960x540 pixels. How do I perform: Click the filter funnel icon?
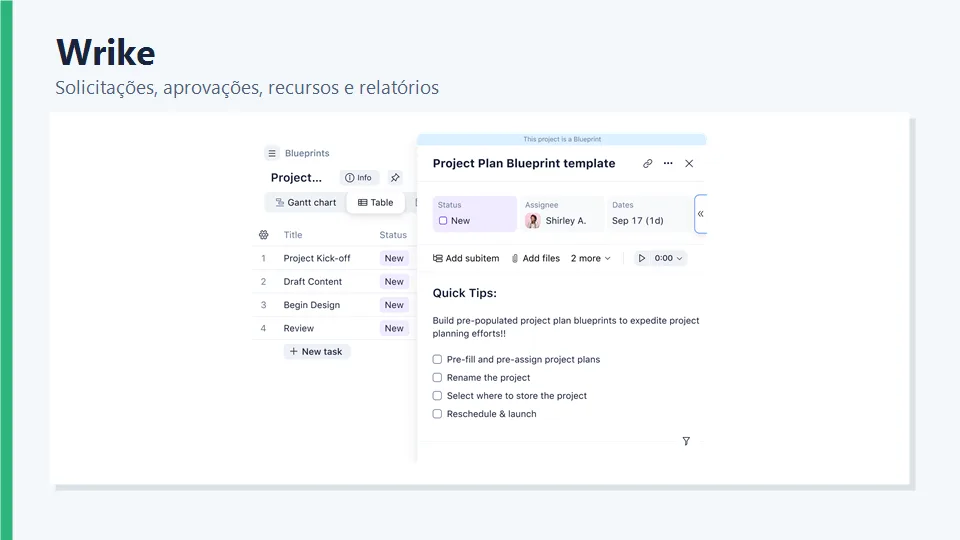click(686, 441)
